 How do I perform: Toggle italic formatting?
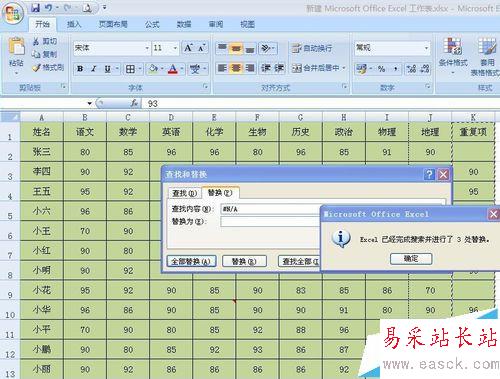[94, 69]
